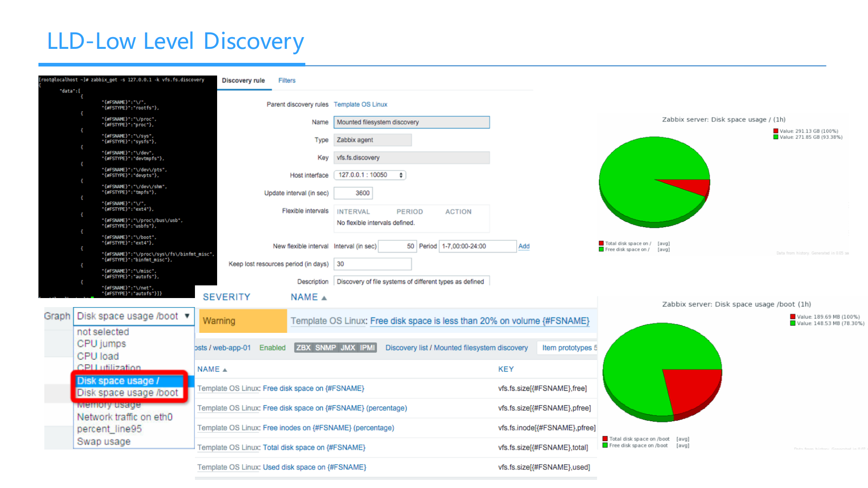Click green legend square for Free disk space on /boot
The image size is (868, 488).
tap(605, 445)
